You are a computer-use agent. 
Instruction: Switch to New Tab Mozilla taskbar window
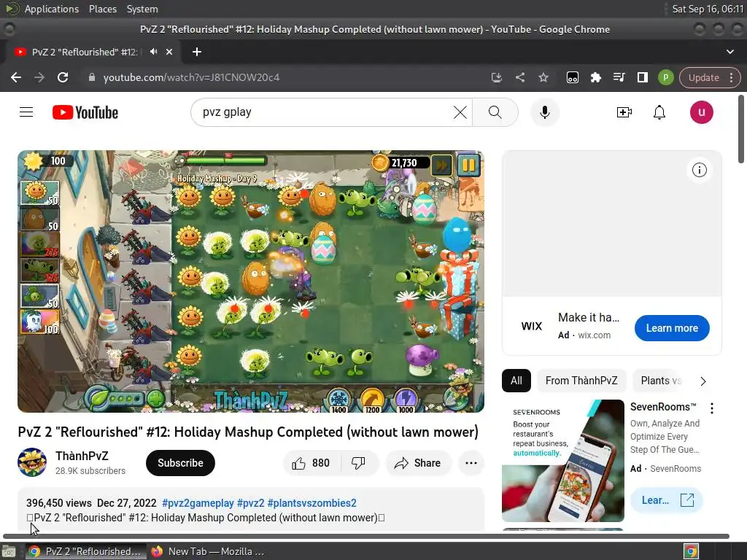pos(208,551)
